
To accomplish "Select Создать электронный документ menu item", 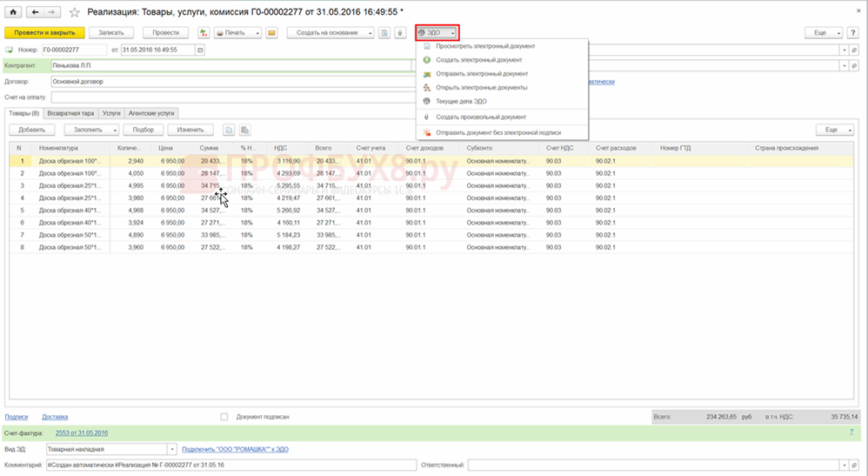I will click(479, 60).
